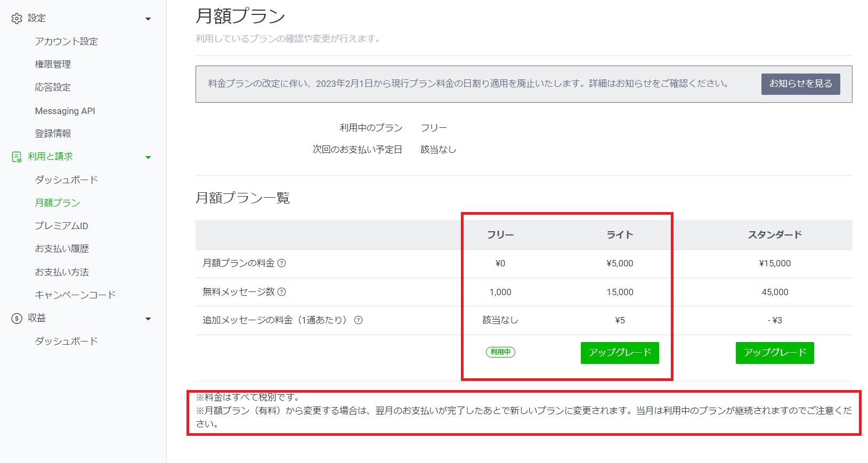Open 権限管理 in the sidebar
This screenshot has height=463, width=868.
pos(53,64)
